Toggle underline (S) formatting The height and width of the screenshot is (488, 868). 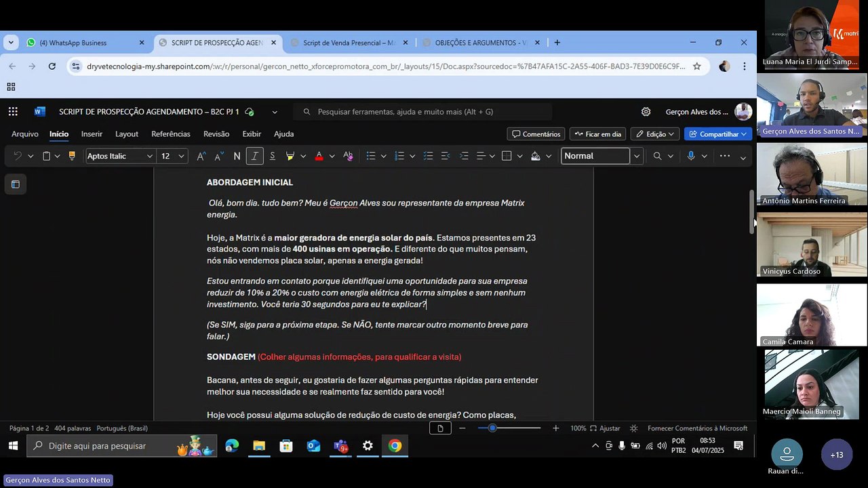coord(272,156)
